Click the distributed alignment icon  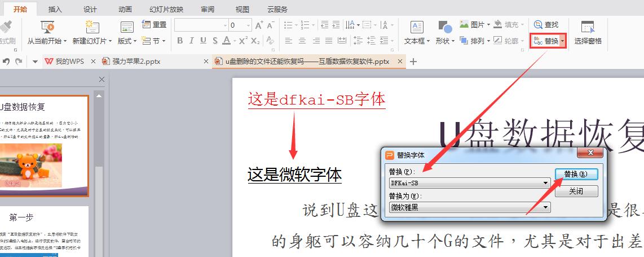coord(342,41)
